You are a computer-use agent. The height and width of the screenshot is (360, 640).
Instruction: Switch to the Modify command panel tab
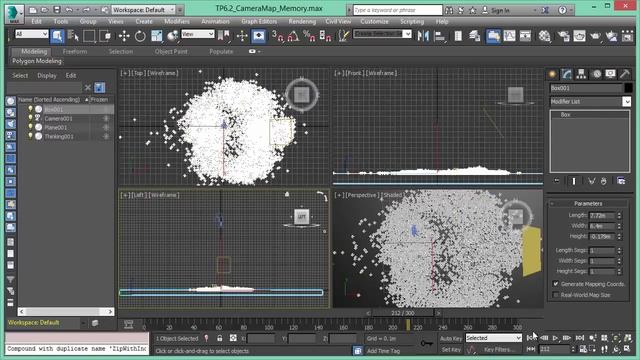click(567, 74)
